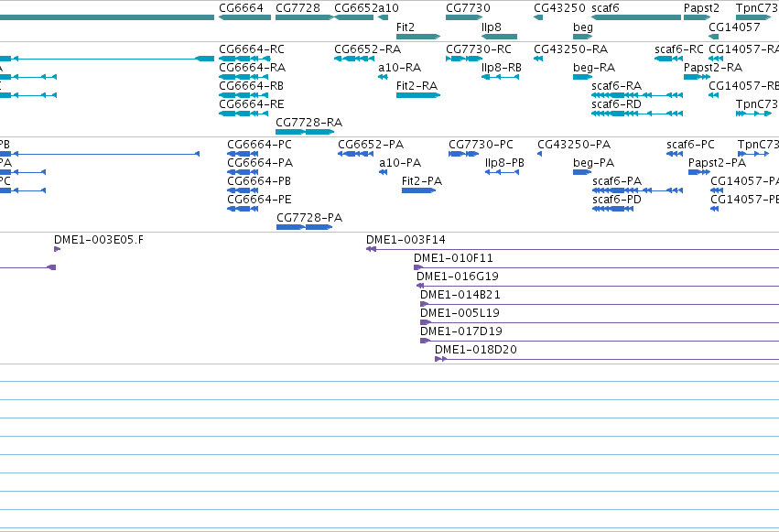Select the CG14057 gene label
Screen dimensions: 779x532
click(x=734, y=27)
